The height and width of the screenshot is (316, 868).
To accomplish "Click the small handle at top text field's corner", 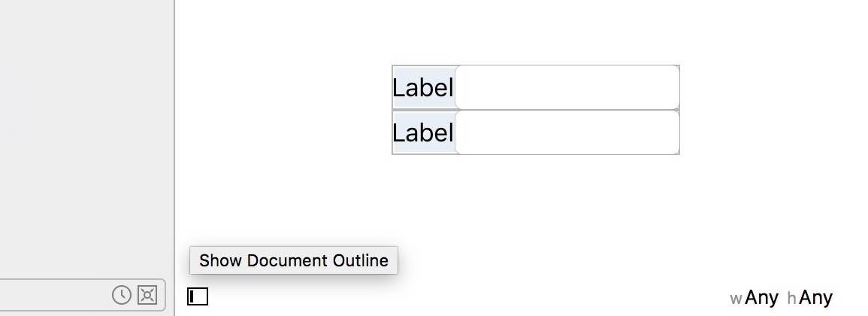I will tap(678, 110).
